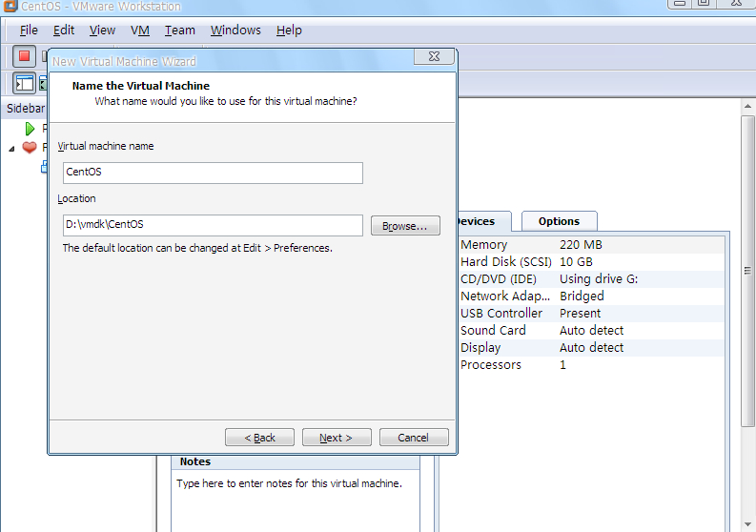Open the File menu
Screen dimensions: 756x532
(x=29, y=30)
